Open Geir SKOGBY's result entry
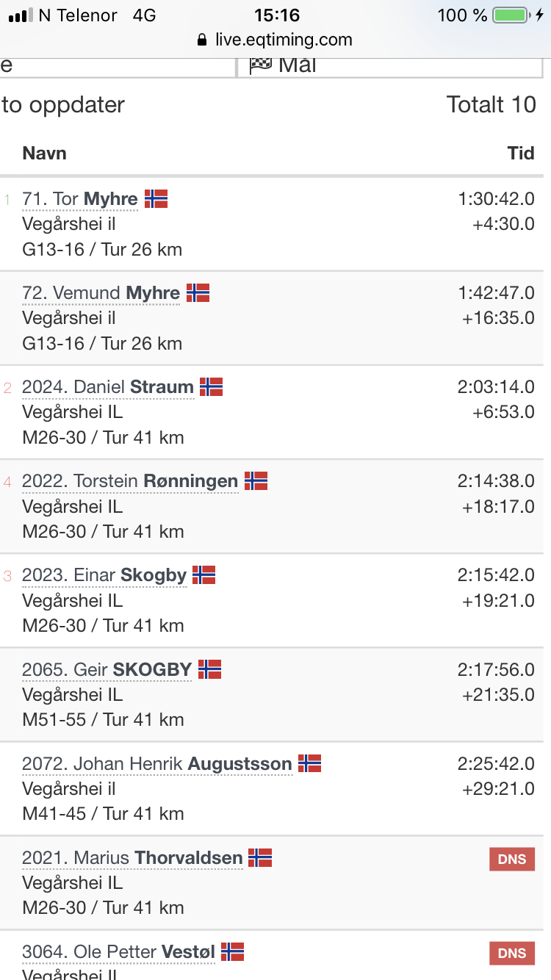Screen dimensions: 551x980 point(107,669)
